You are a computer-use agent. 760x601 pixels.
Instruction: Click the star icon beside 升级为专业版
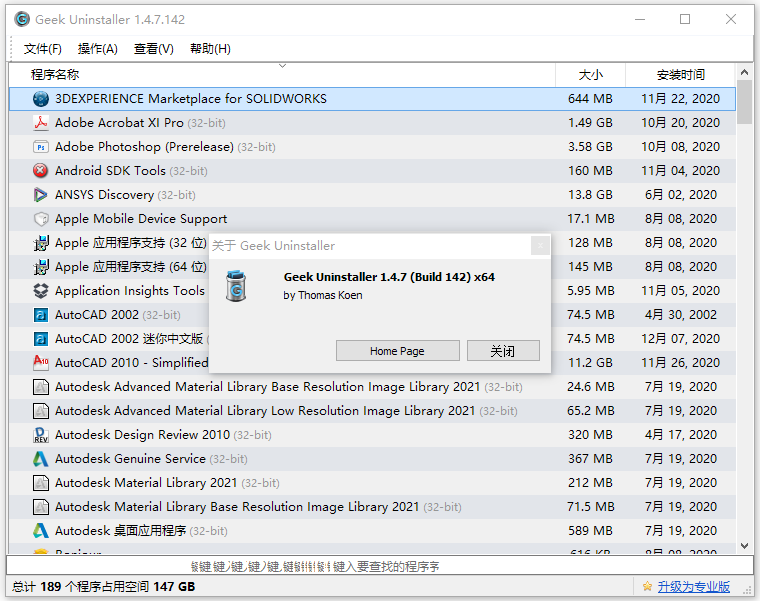(x=647, y=587)
